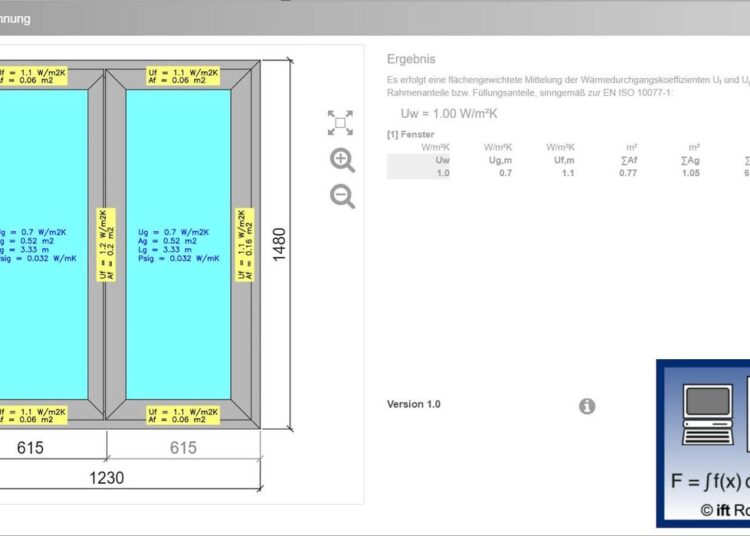Image resolution: width=750 pixels, height=536 pixels.
Task: Click the right pane Psig = 0.032 W/mK text
Action: point(179,259)
